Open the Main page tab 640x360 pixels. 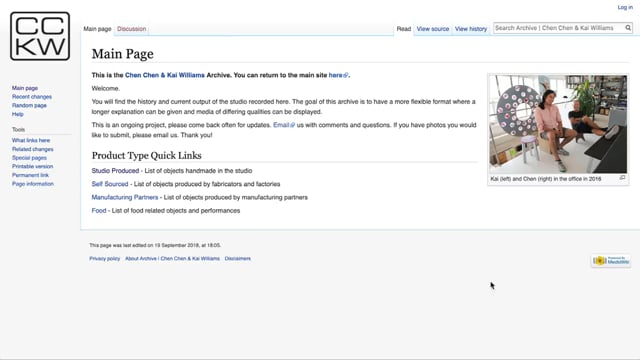[97, 29]
